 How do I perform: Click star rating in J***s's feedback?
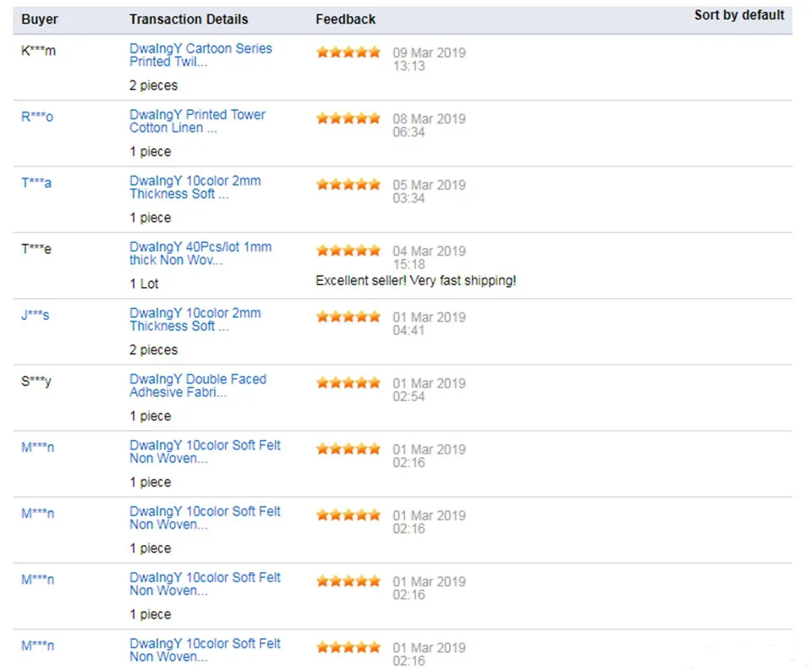348,317
